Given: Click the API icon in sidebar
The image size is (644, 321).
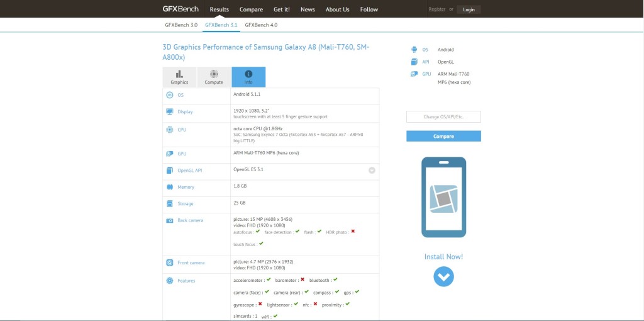Looking at the screenshot, I should click(x=414, y=62).
